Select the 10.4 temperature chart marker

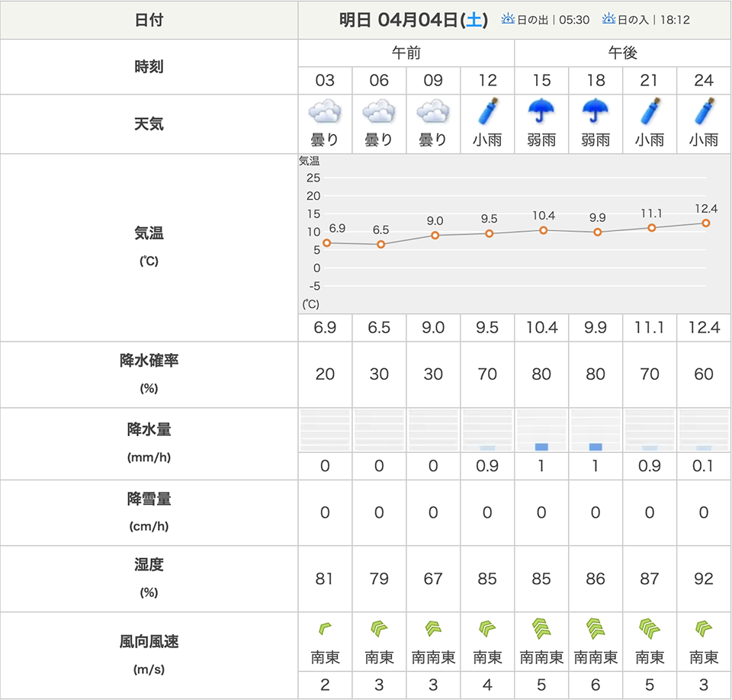point(544,230)
